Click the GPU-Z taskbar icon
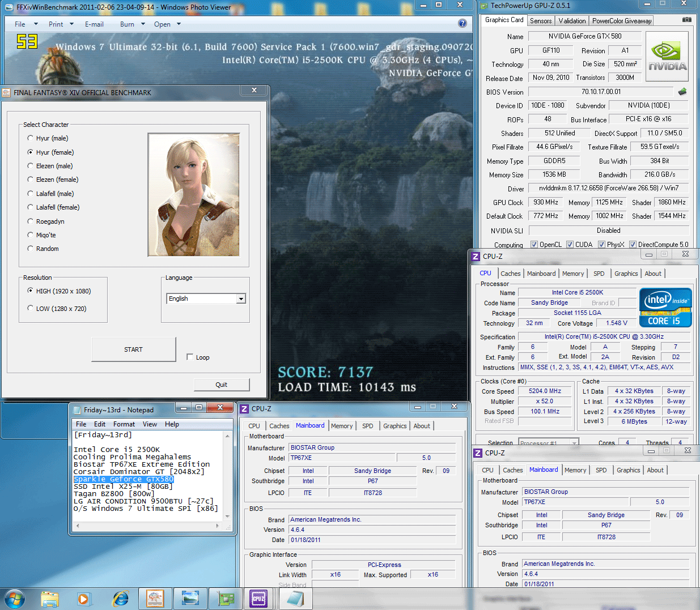Image resolution: width=700 pixels, height=610 pixels. [x=226, y=598]
